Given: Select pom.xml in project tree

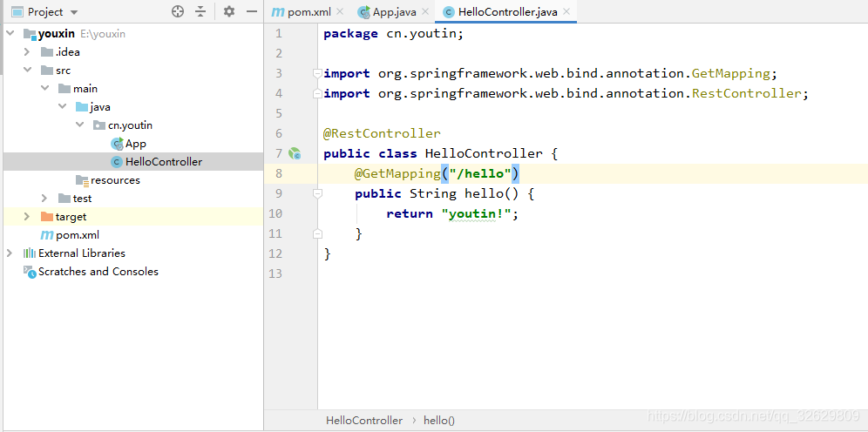Looking at the screenshot, I should pyautogui.click(x=78, y=234).
